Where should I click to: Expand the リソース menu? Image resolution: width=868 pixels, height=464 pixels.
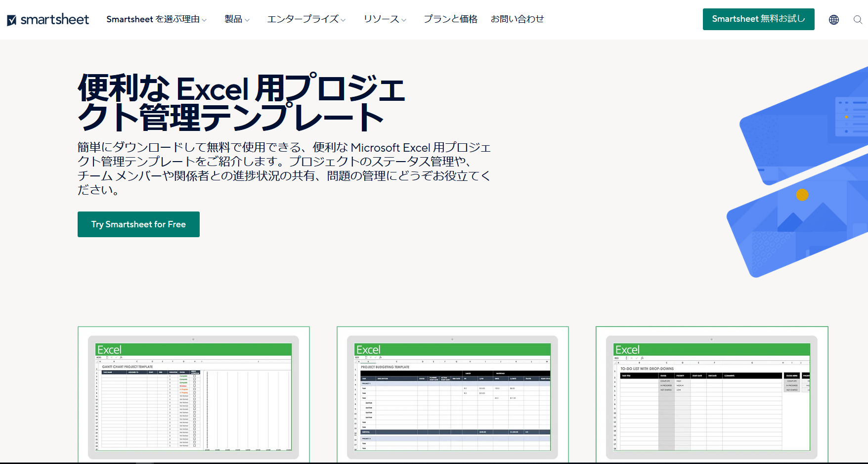(385, 19)
